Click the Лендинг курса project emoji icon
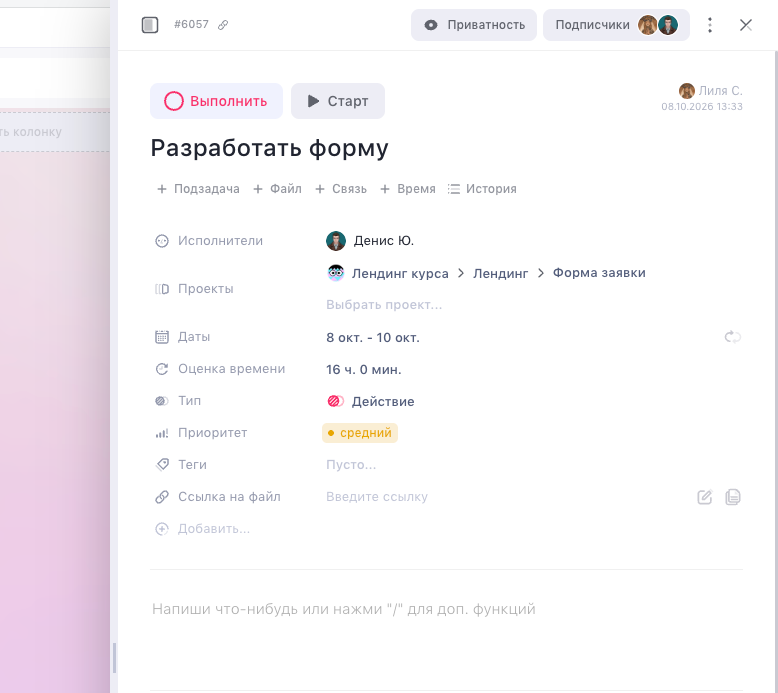 pos(336,273)
